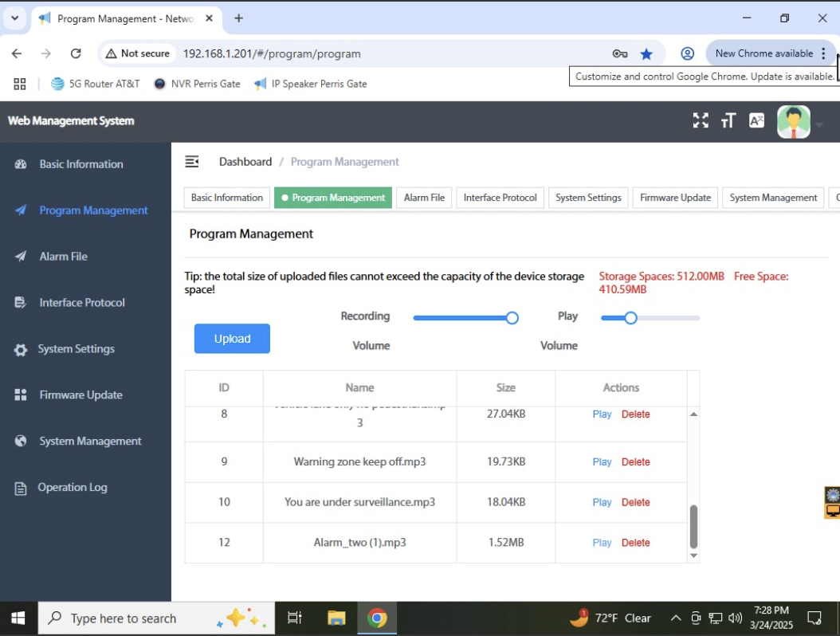840x636 pixels.
Task: Click table scrollbar down arrow
Action: (x=693, y=556)
